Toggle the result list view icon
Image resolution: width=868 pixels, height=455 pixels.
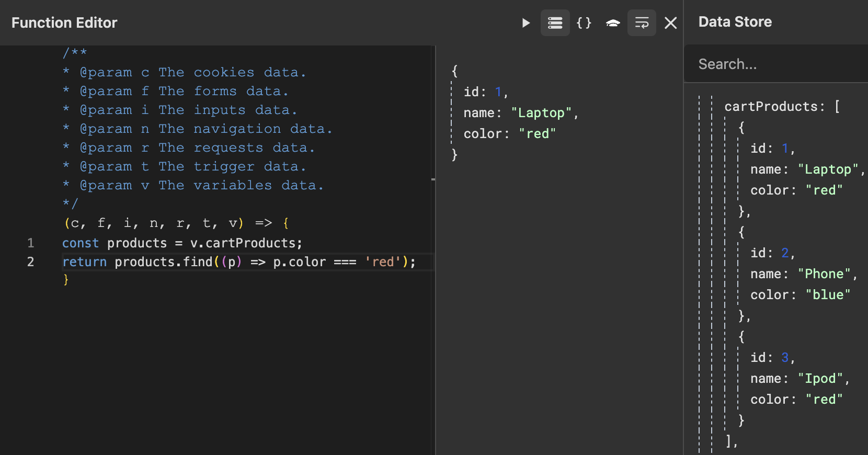pyautogui.click(x=555, y=23)
